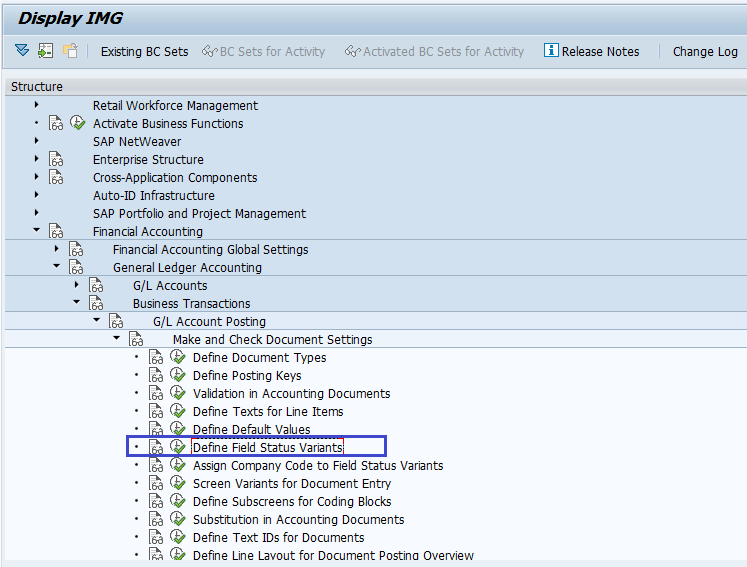Screen dimensions: 747x567
Task: Open Release Notes
Action: (591, 51)
